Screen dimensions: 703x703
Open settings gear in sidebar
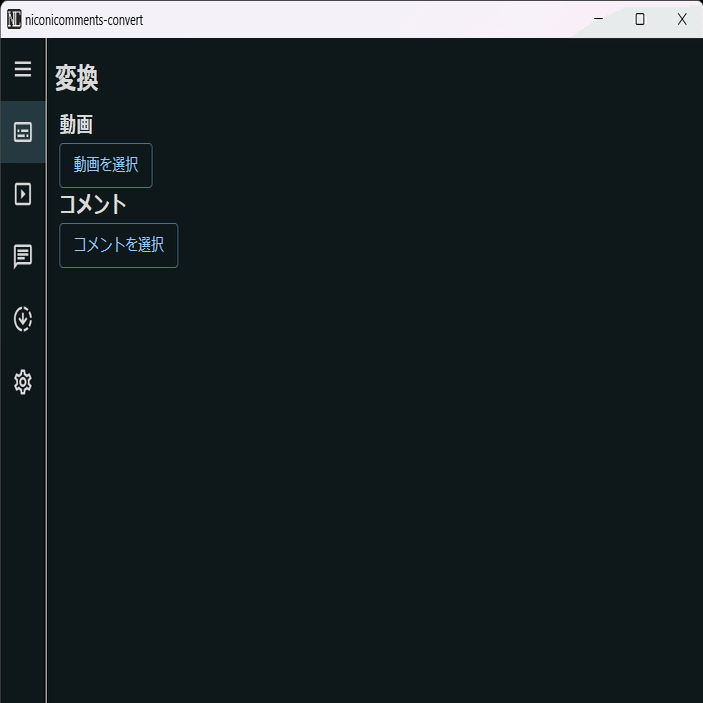pyautogui.click(x=23, y=382)
